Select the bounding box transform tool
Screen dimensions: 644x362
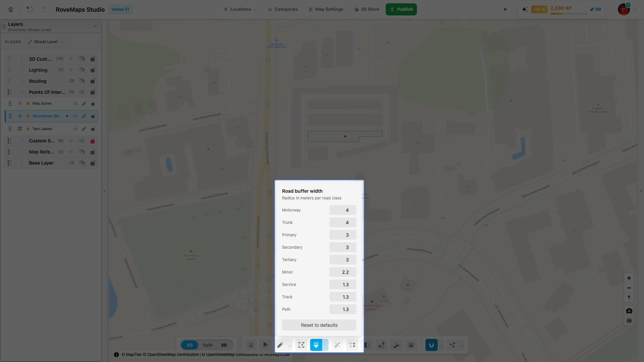point(301,345)
